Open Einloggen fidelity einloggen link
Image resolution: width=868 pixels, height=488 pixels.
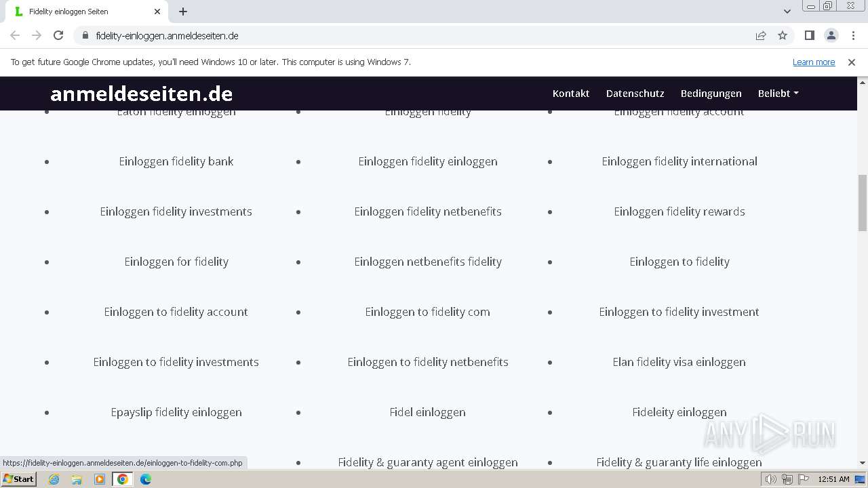(x=428, y=161)
